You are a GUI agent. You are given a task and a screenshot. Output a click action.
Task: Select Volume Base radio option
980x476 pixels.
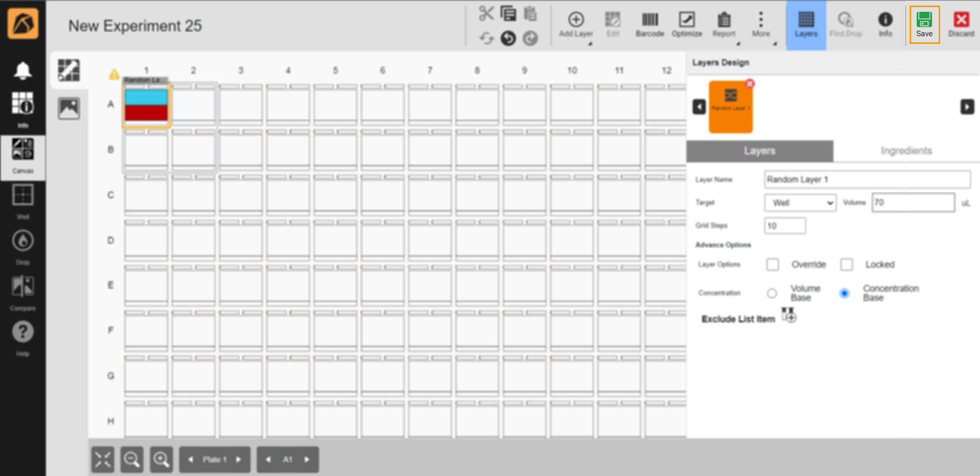772,293
